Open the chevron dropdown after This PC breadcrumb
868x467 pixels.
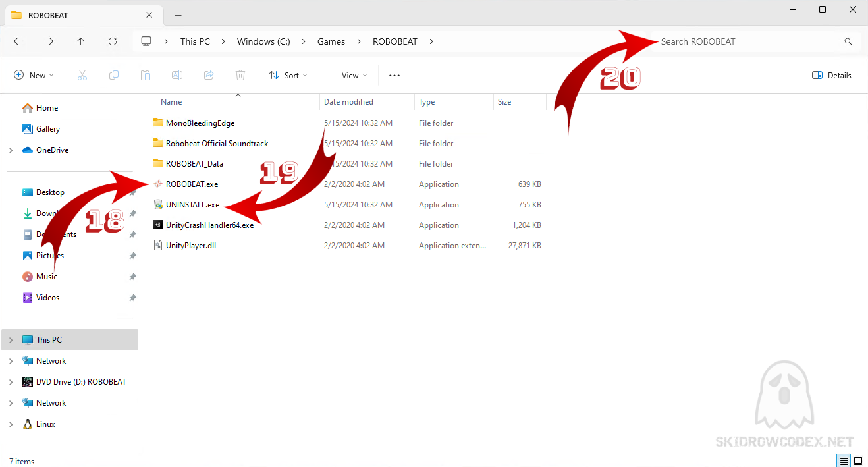[x=223, y=41]
